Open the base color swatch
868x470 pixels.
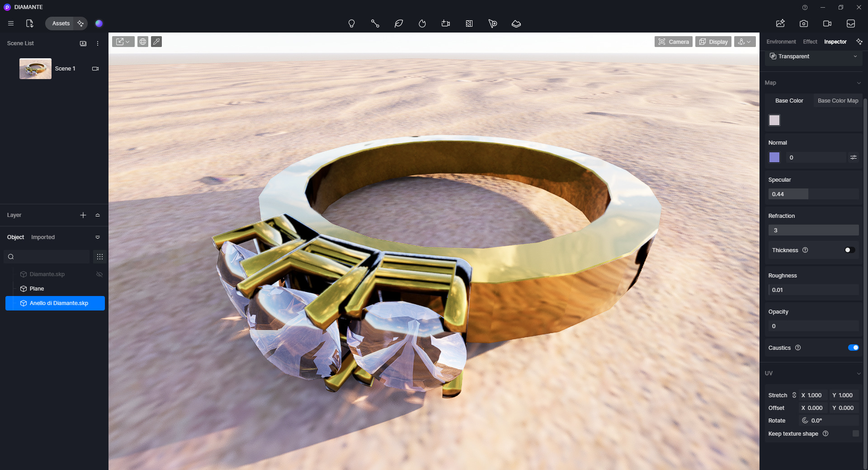(774, 120)
